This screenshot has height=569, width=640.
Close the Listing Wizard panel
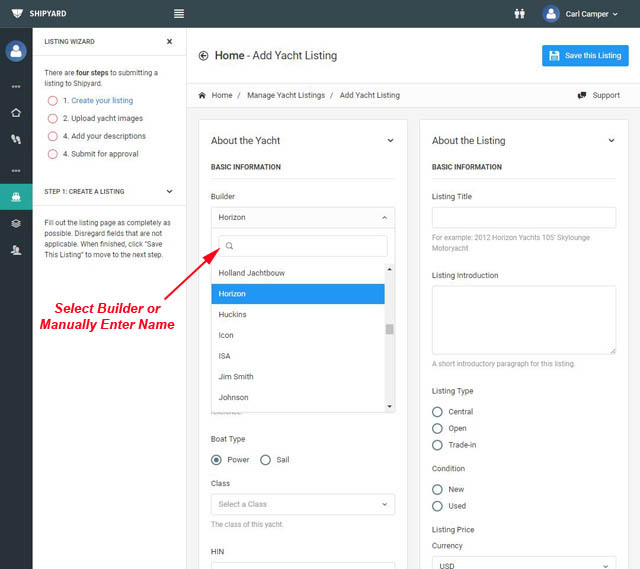click(x=169, y=42)
